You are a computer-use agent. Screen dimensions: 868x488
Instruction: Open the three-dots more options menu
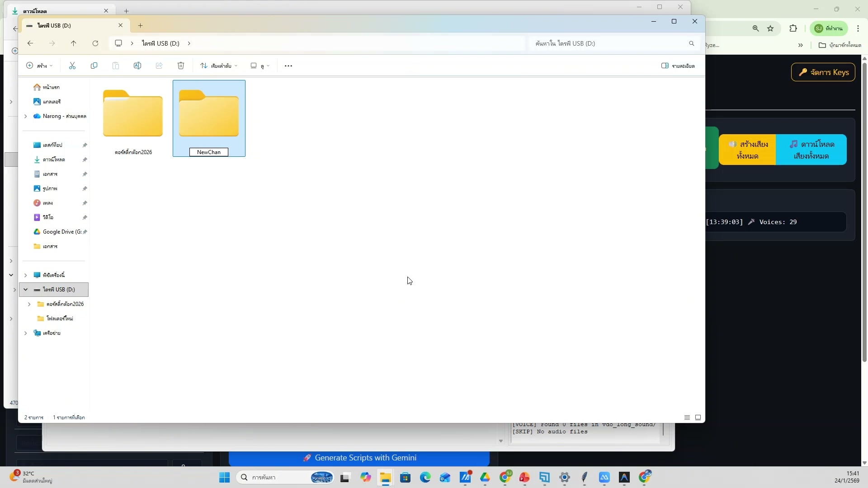click(288, 66)
